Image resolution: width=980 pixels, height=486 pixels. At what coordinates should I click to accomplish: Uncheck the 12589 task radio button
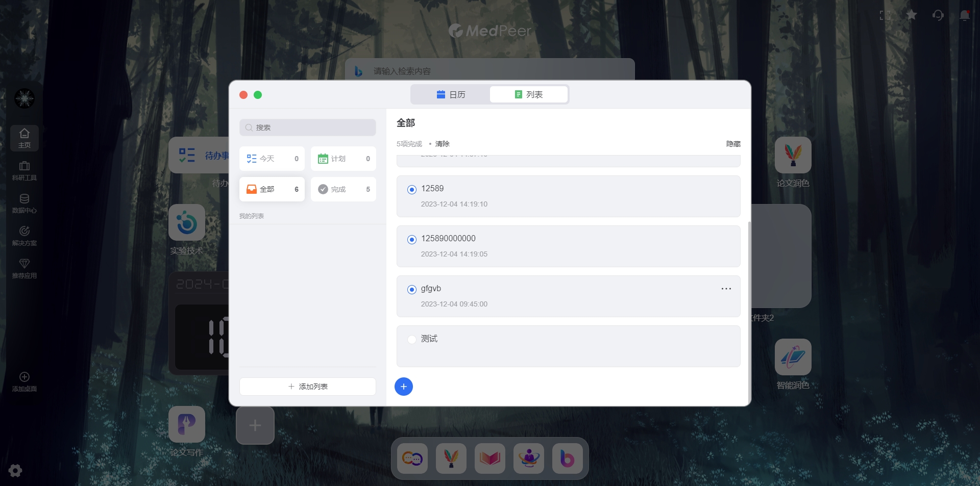coord(412,190)
